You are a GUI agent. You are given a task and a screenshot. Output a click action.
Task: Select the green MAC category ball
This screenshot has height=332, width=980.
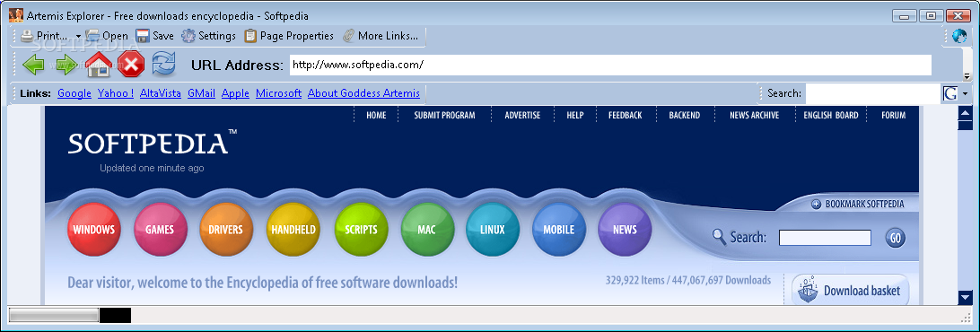click(427, 230)
